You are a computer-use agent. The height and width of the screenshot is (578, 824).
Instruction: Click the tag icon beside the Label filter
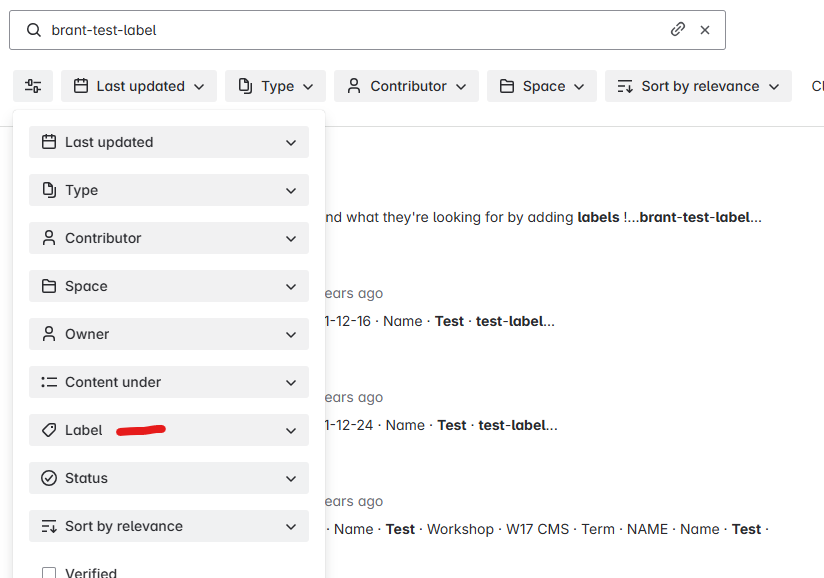pyautogui.click(x=47, y=430)
